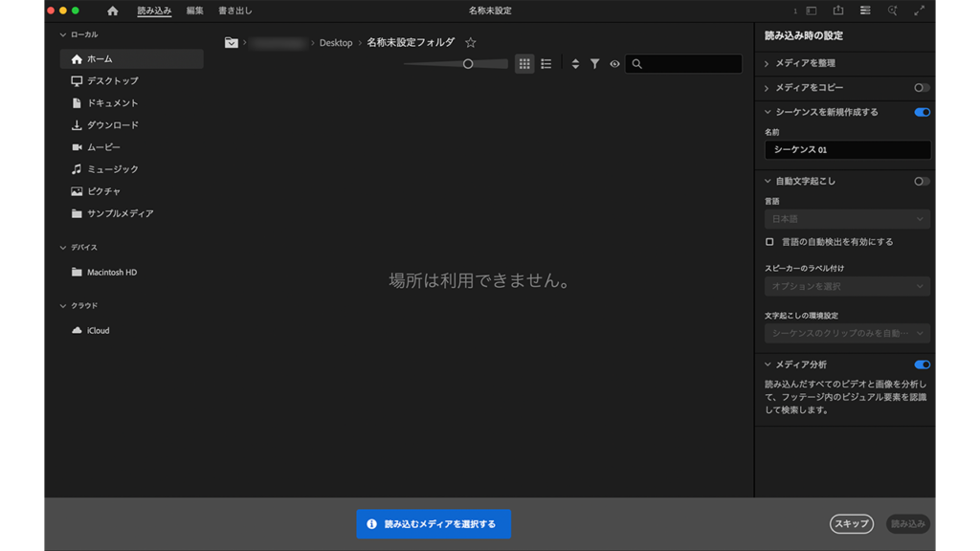Toggle the eye visibility icon in the toolbar
The height and width of the screenshot is (551, 980).
pyautogui.click(x=614, y=64)
